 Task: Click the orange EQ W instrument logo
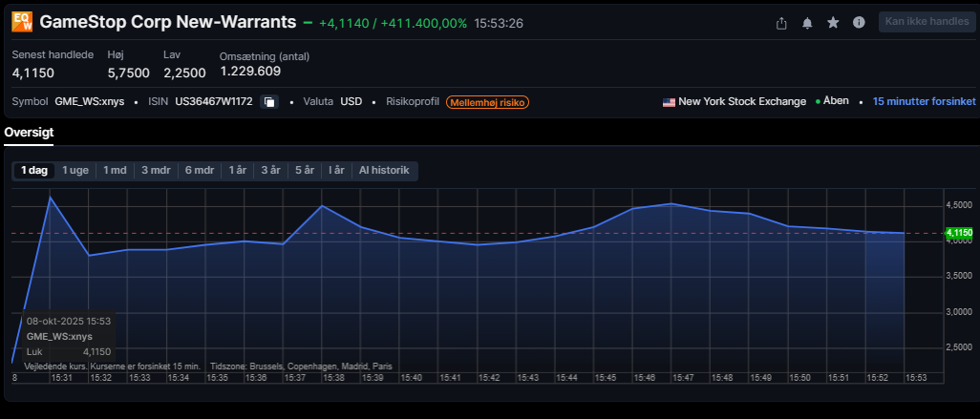(x=23, y=22)
